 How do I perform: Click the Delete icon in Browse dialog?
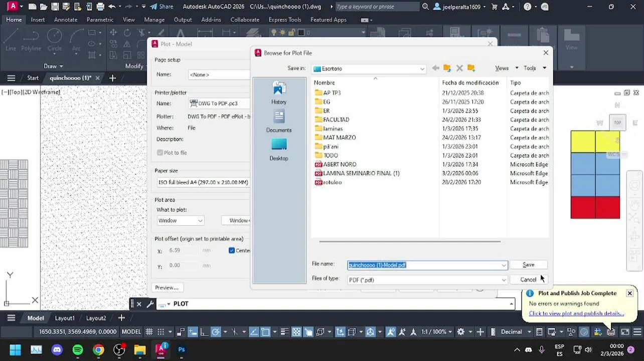tap(459, 68)
